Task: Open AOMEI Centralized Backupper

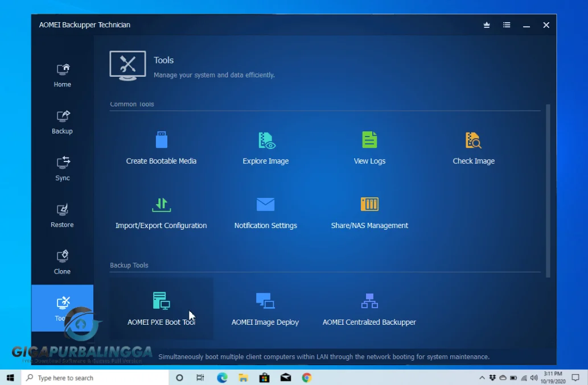Action: 369,309
